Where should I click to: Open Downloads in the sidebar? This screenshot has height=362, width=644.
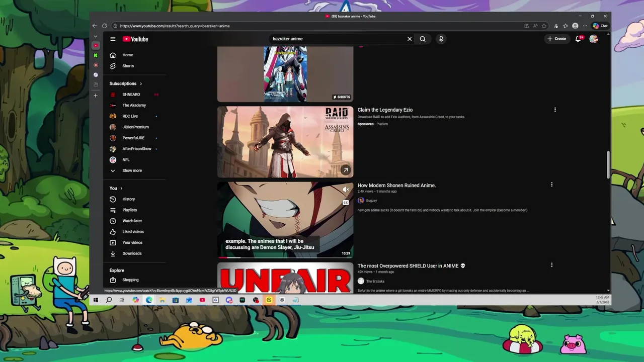point(135,253)
